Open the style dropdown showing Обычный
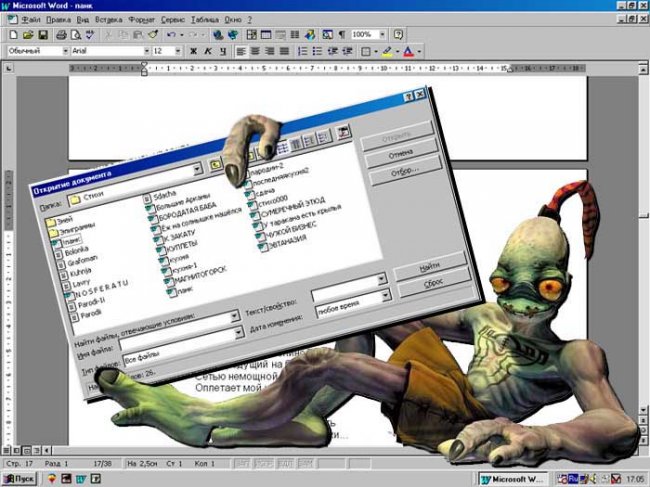The height and width of the screenshot is (487, 650). (65, 51)
